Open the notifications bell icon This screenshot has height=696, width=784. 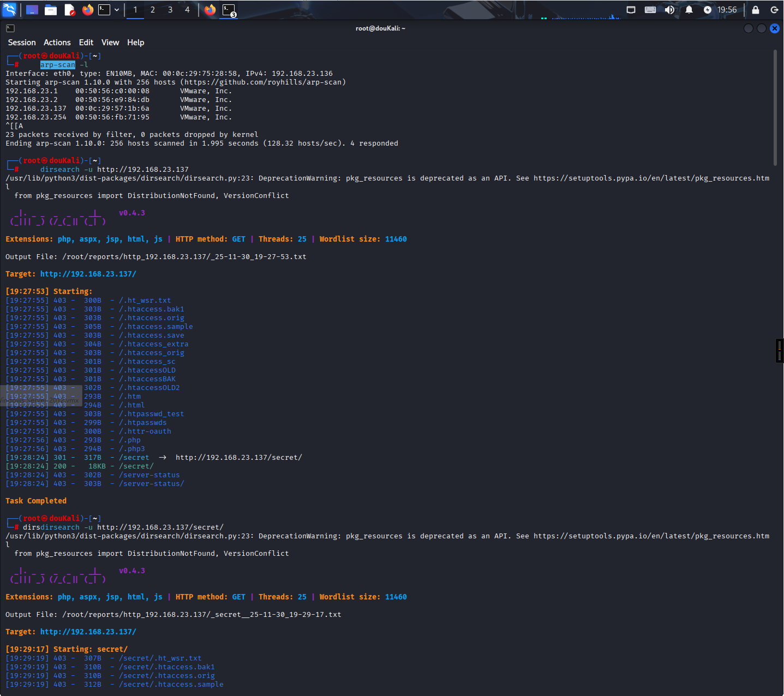pos(689,10)
